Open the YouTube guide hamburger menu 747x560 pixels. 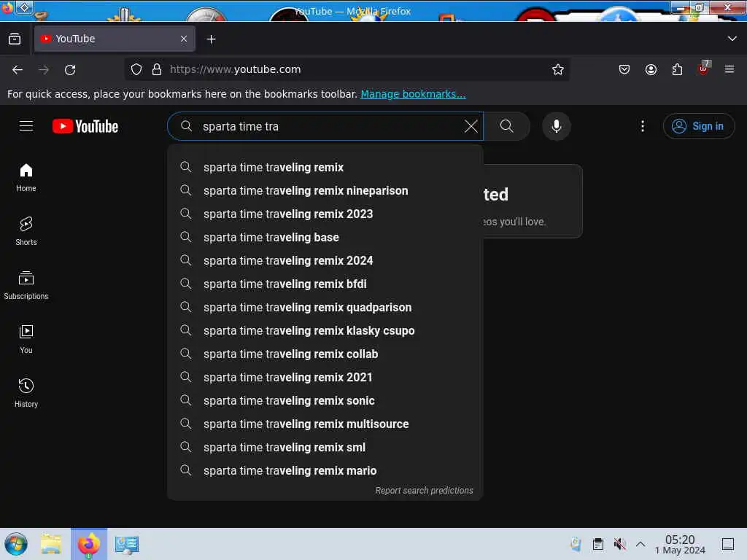click(26, 126)
